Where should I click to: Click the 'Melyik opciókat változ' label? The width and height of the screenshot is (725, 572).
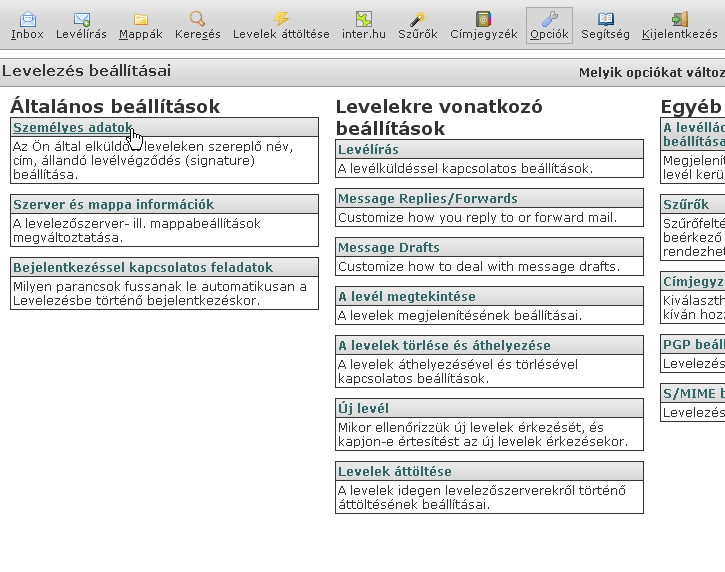pos(651,73)
